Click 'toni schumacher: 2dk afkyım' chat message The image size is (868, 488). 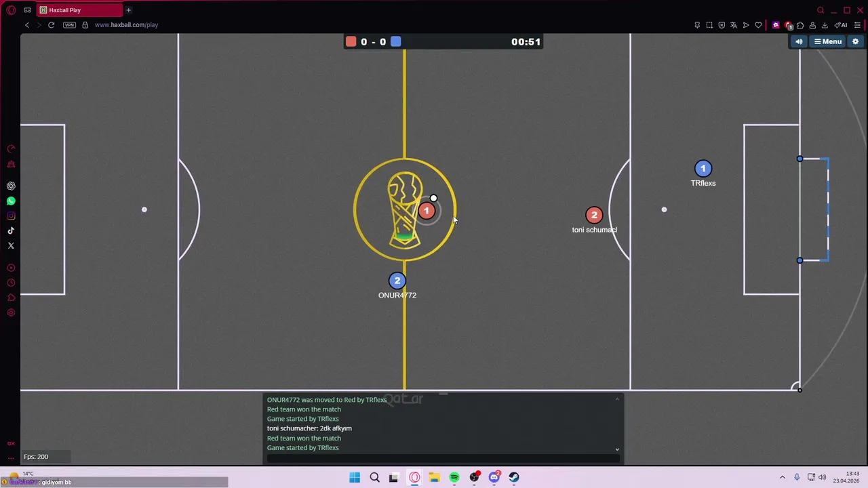click(x=309, y=428)
